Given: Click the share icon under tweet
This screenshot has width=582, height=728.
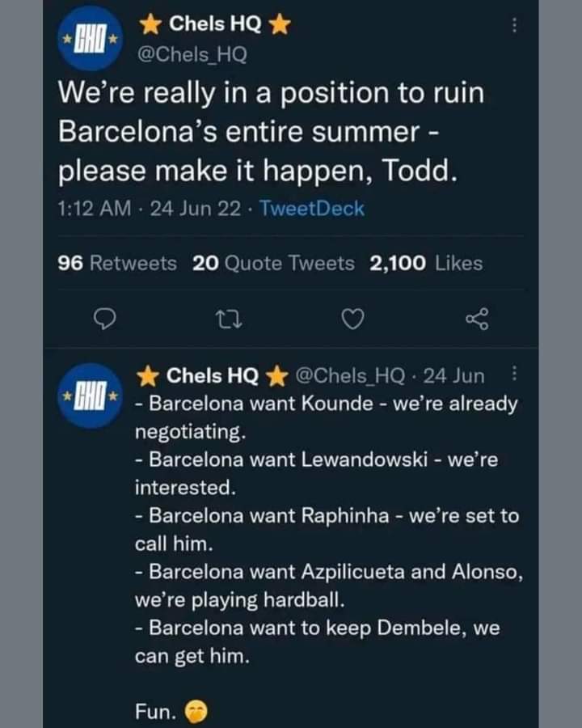Looking at the screenshot, I should click(x=477, y=321).
